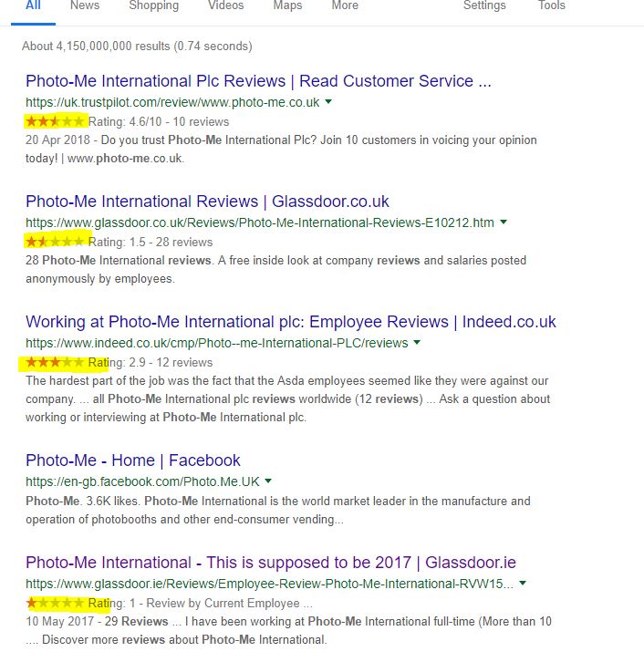Open 'This is supposed to be 2017' Glassdoor.ie result
The width and height of the screenshot is (644, 662).
pyautogui.click(x=271, y=563)
